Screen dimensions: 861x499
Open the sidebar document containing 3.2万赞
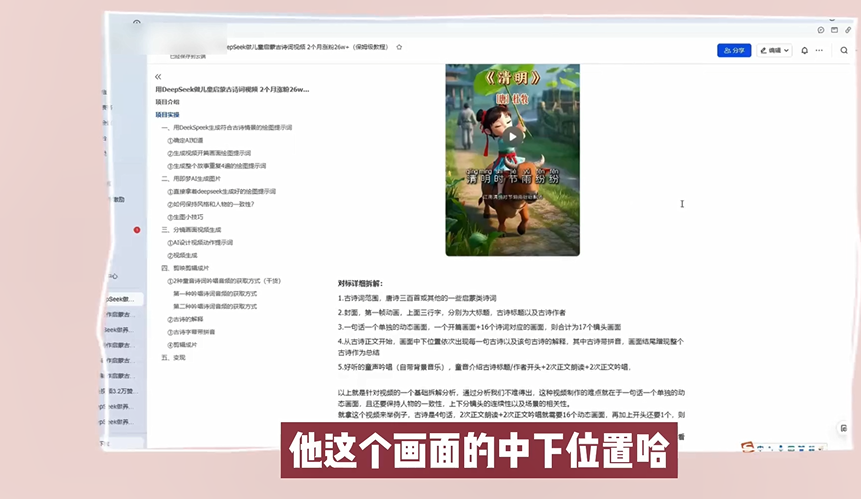tap(119, 391)
